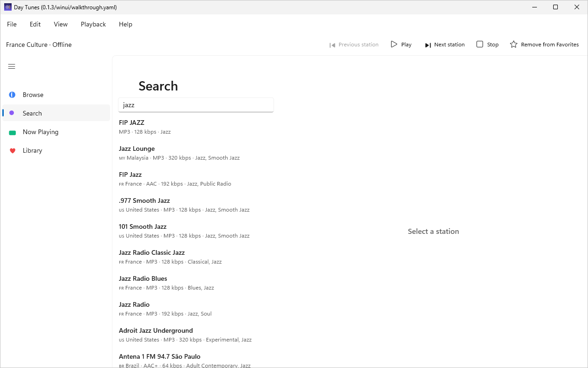The height and width of the screenshot is (368, 588).
Task: Click the Previous station label
Action: tap(359, 45)
